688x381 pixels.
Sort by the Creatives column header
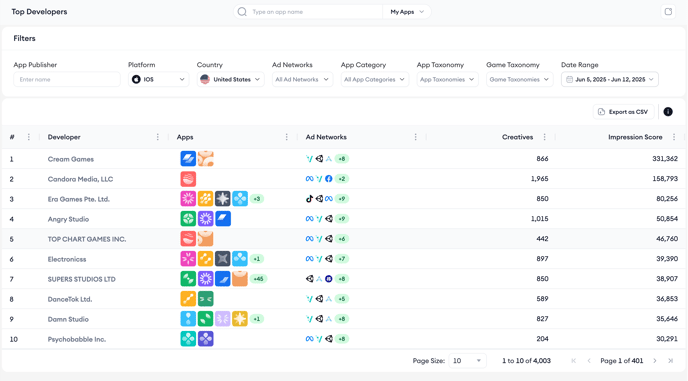[517, 137]
